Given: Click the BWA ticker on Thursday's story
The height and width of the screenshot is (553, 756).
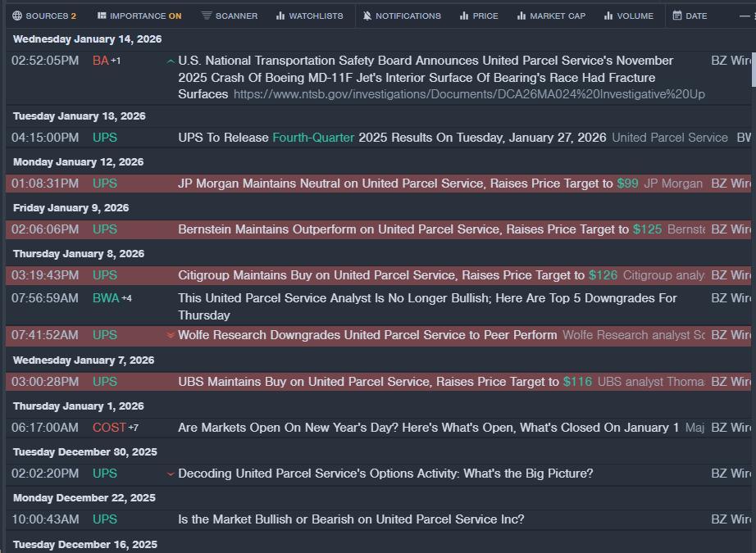Looking at the screenshot, I should [x=105, y=298].
